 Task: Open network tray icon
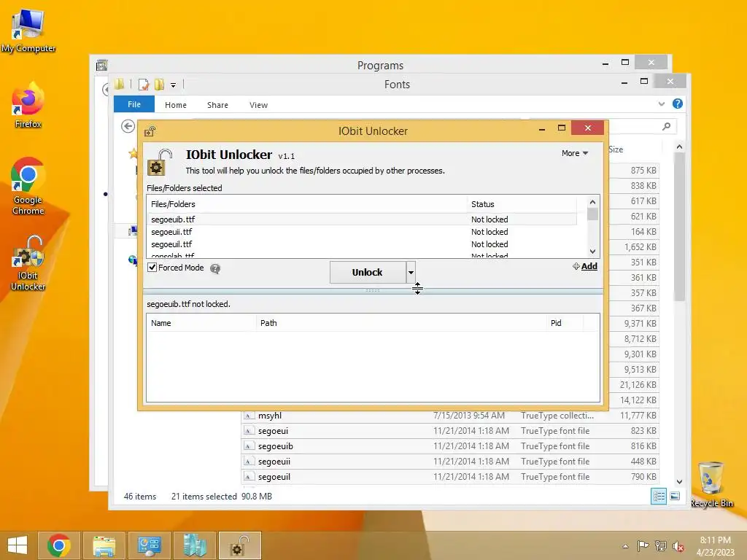click(x=661, y=546)
